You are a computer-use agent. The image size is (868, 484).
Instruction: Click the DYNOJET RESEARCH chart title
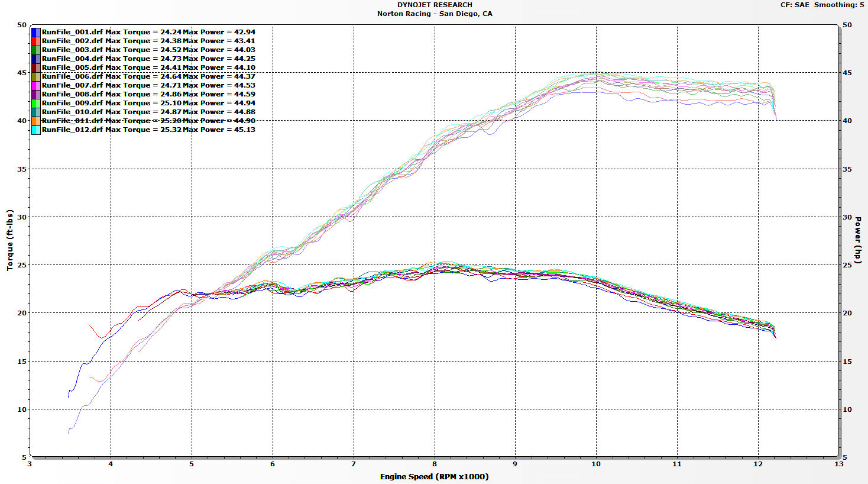tap(435, 5)
